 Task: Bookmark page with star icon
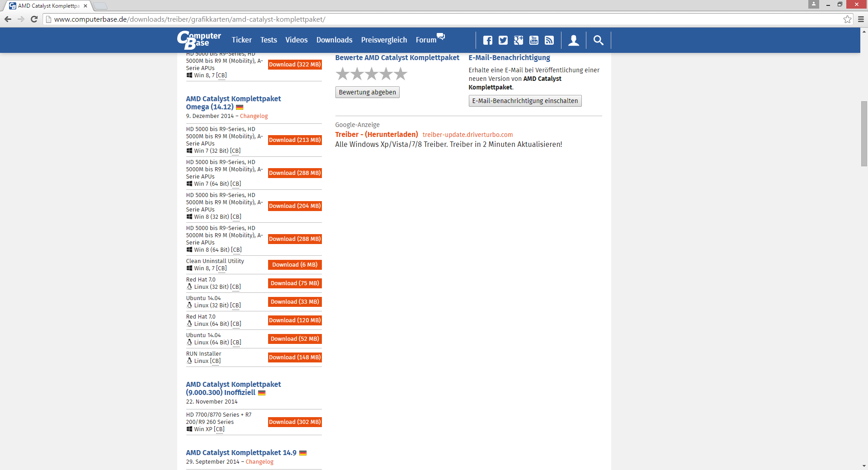(847, 19)
